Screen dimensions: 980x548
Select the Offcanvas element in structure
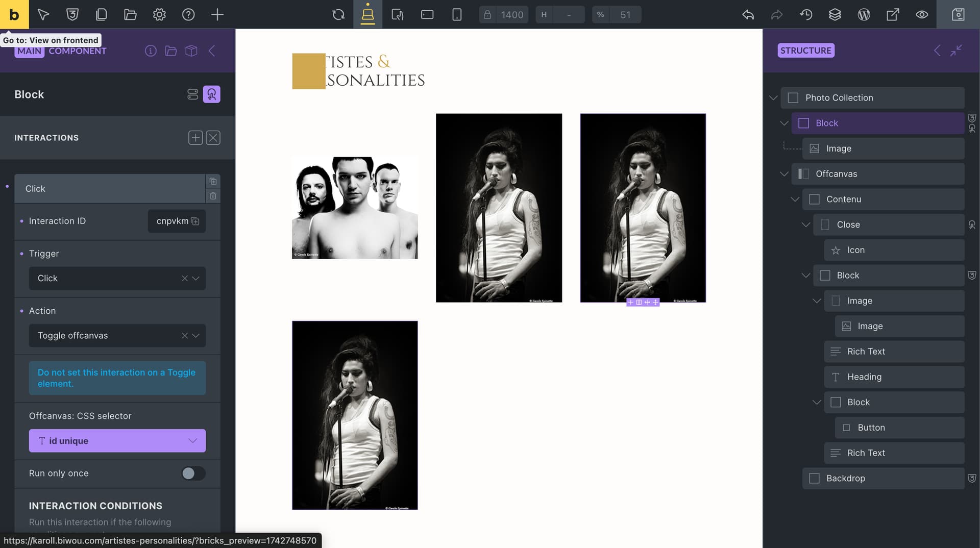(878, 174)
